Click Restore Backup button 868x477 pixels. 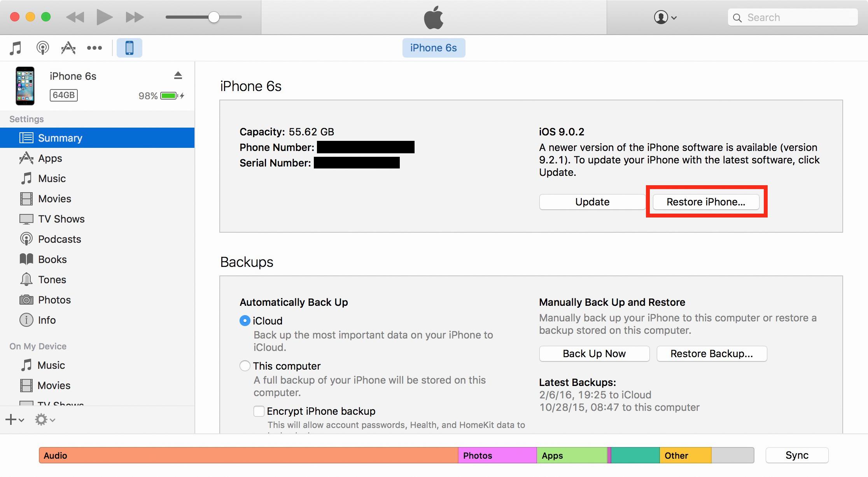711,353
